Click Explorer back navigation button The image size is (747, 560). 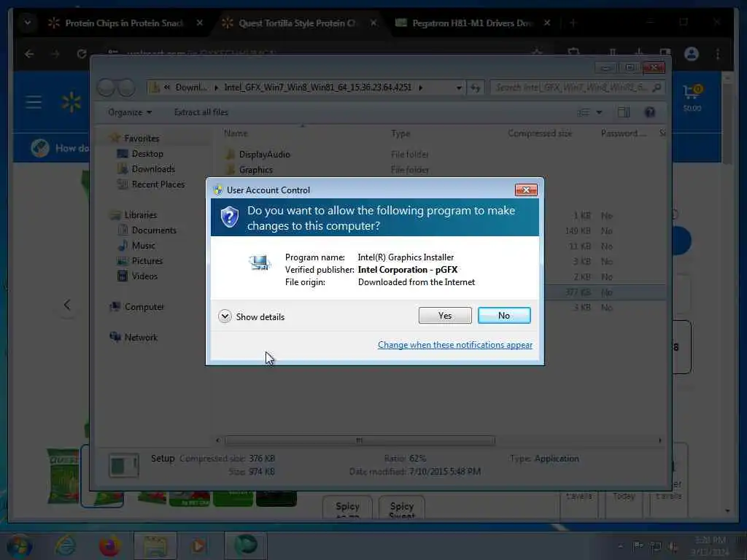107,87
